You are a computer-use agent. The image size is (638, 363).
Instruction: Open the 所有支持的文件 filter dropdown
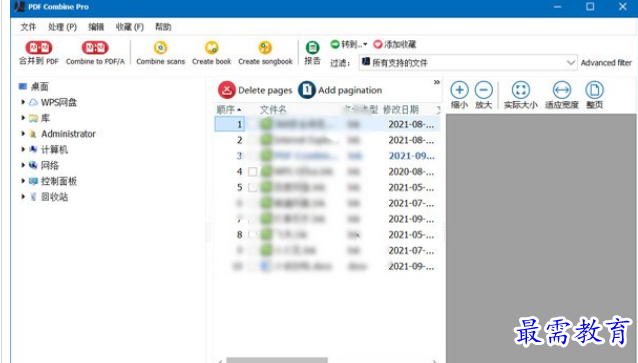click(468, 63)
